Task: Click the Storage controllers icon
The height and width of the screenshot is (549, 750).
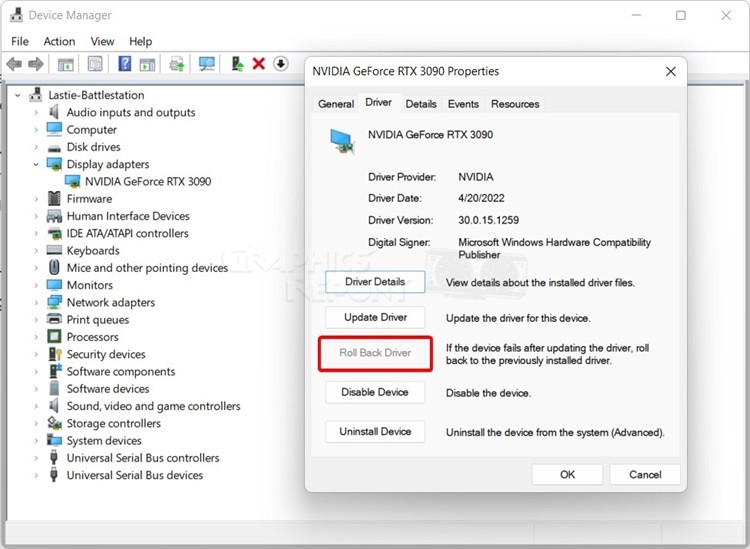Action: coord(54,423)
